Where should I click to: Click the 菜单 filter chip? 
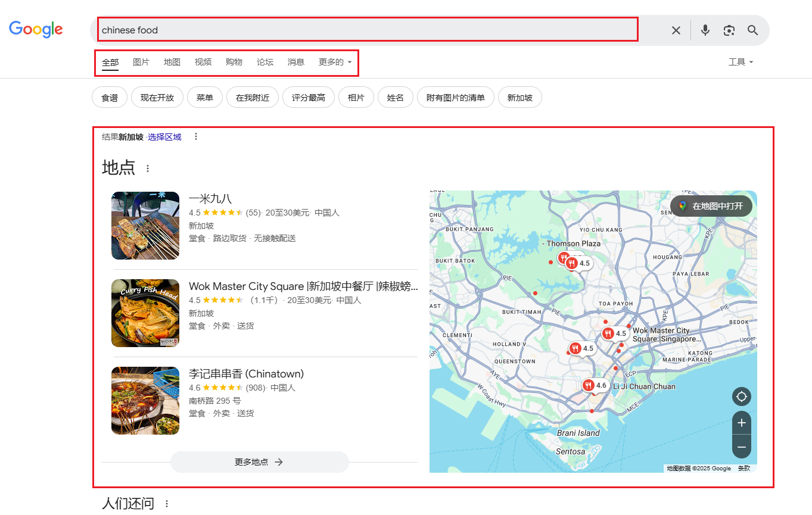[205, 98]
